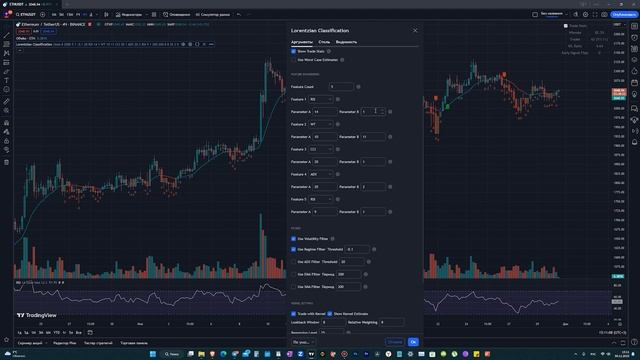Click the Lookback Window input field
The width and height of the screenshot is (640, 360).
pyautogui.click(x=333, y=322)
